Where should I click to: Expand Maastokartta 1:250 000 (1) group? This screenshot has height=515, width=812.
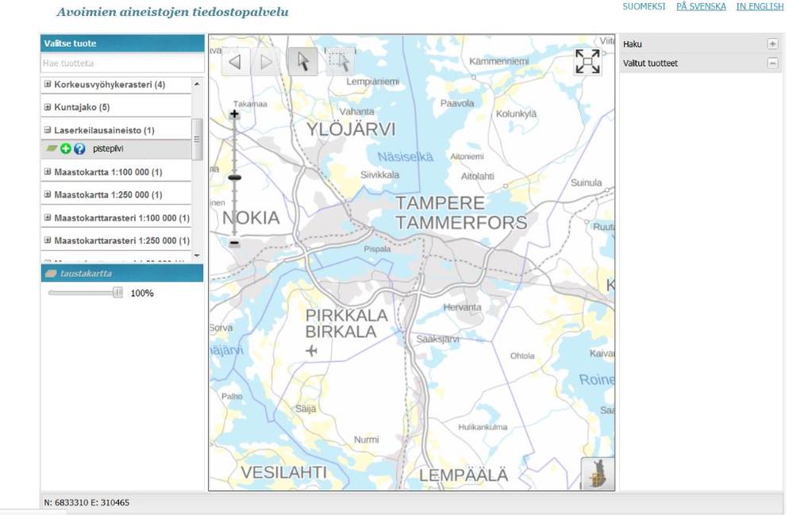pyautogui.click(x=48, y=194)
